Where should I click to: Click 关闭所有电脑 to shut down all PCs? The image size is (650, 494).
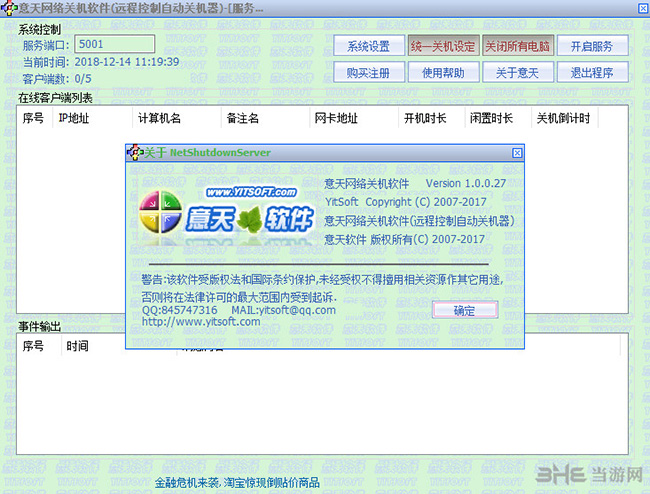tap(517, 46)
